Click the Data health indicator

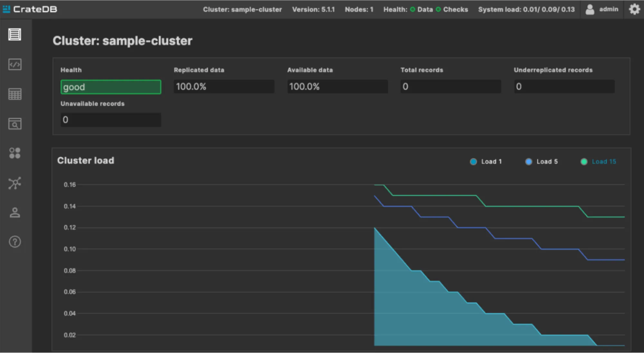pyautogui.click(x=421, y=10)
